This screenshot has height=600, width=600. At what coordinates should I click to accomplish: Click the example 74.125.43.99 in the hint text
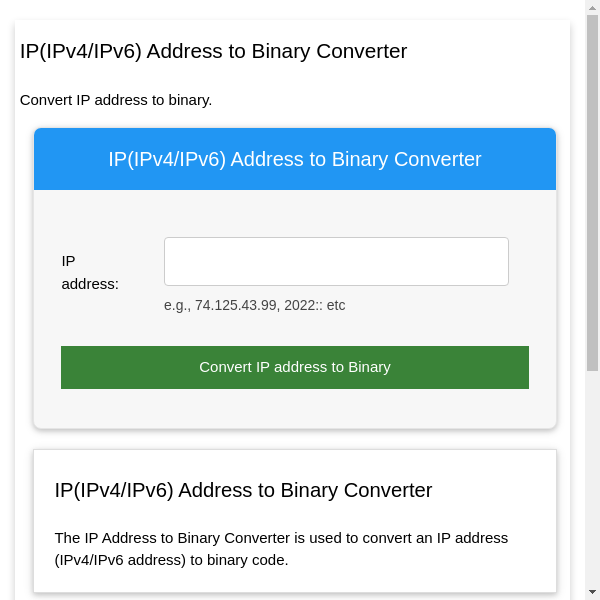236,305
